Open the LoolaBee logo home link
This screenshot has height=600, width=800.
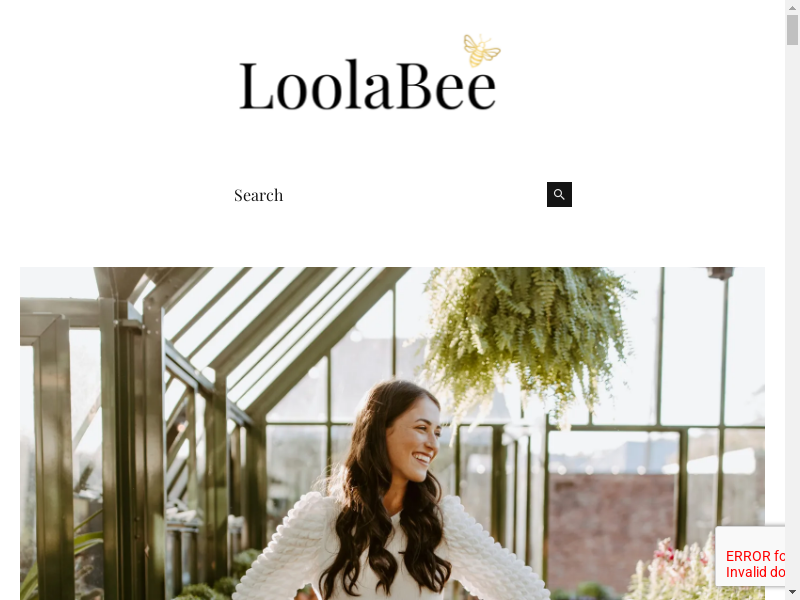click(x=370, y=73)
